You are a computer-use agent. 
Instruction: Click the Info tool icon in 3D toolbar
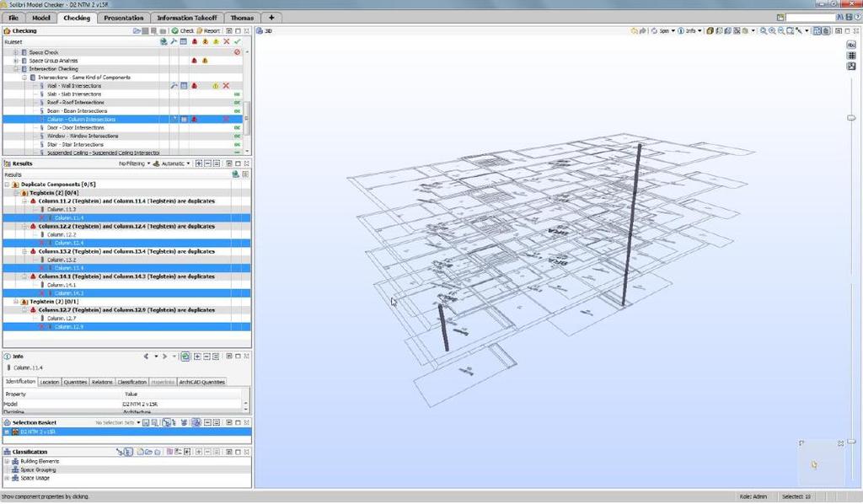tap(681, 31)
